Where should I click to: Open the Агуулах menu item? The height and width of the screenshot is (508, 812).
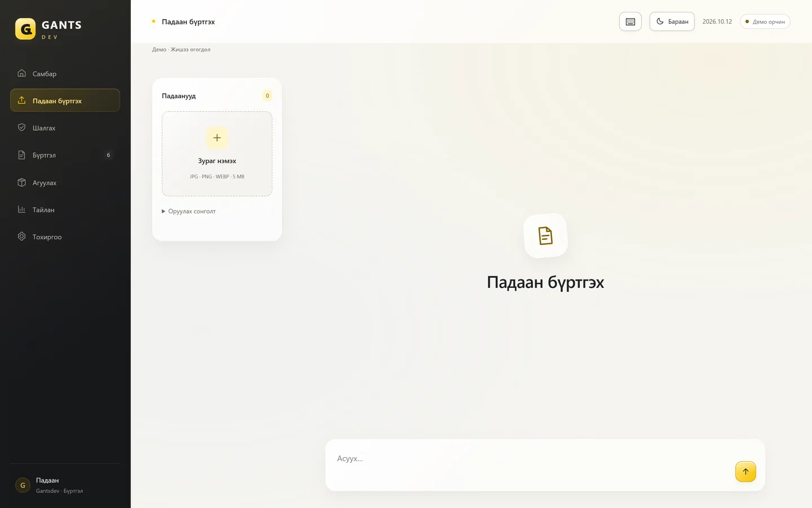point(65,182)
